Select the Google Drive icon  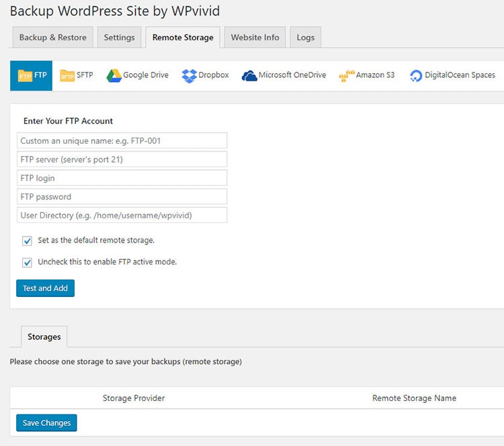point(114,76)
